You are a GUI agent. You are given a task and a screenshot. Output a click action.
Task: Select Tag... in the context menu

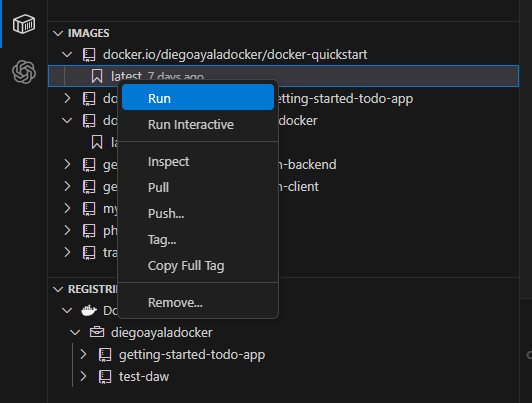(198, 240)
